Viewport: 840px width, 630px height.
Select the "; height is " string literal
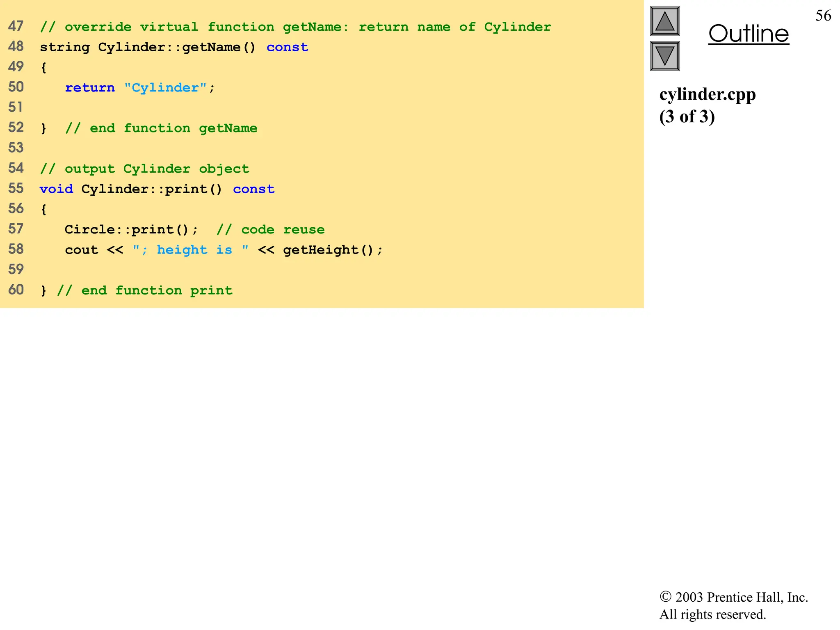[x=191, y=250]
